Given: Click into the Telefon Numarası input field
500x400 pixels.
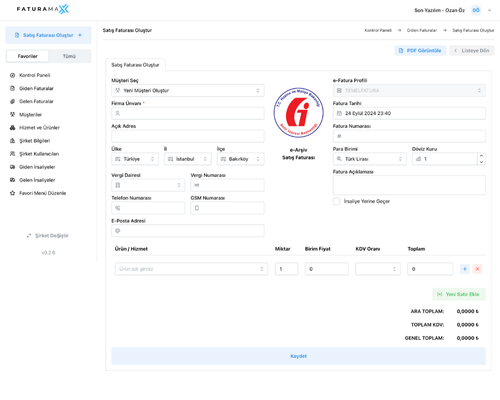Looking at the screenshot, I should [x=148, y=208].
